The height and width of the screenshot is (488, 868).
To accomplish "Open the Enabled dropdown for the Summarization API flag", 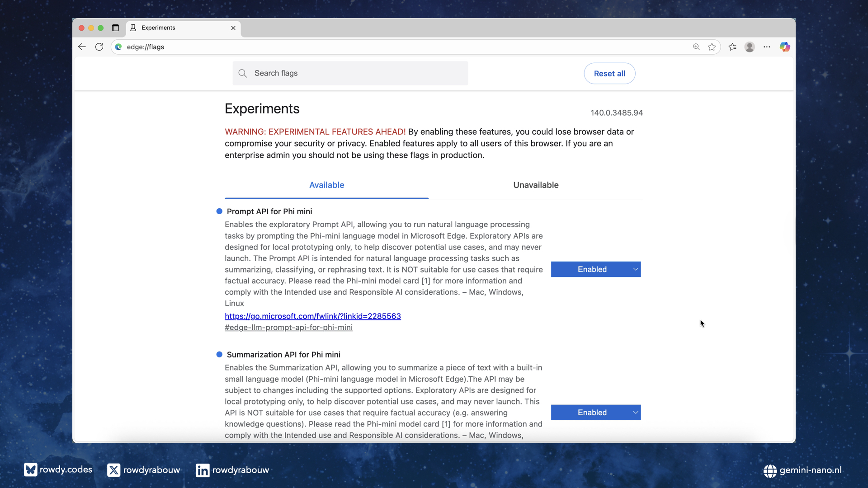I will pos(595,413).
